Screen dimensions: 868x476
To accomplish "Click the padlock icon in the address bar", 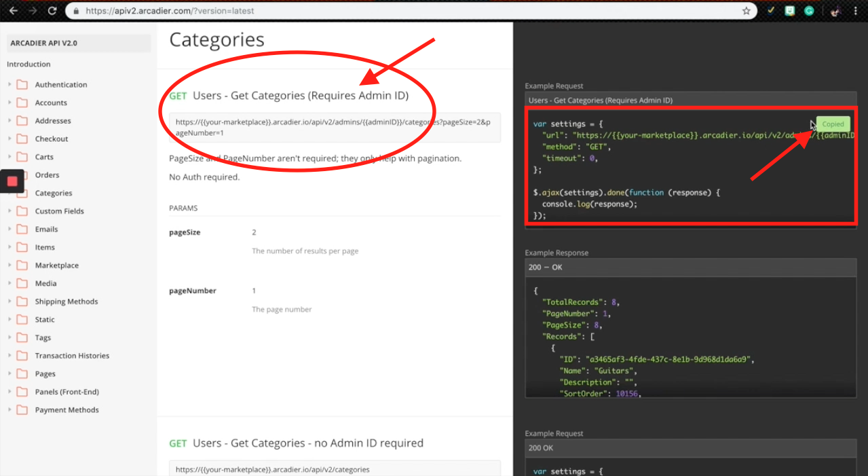I will coord(76,11).
